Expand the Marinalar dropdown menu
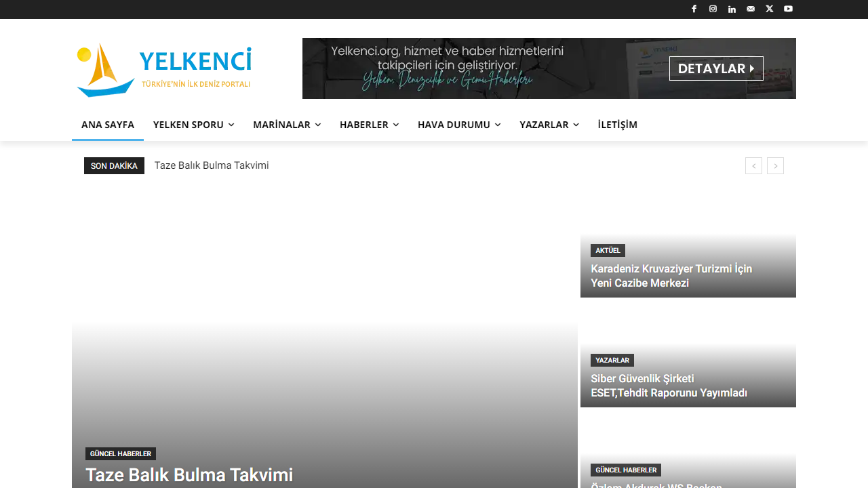Image resolution: width=868 pixels, height=488 pixels. tap(287, 125)
